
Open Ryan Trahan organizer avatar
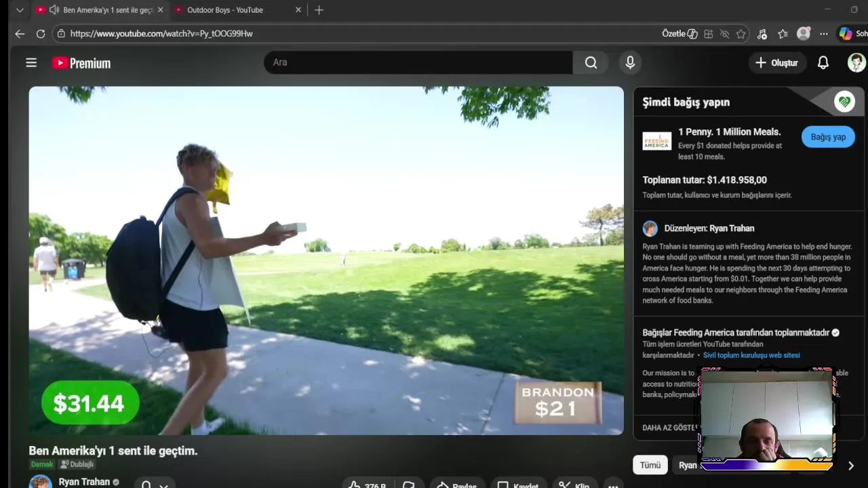coord(650,228)
